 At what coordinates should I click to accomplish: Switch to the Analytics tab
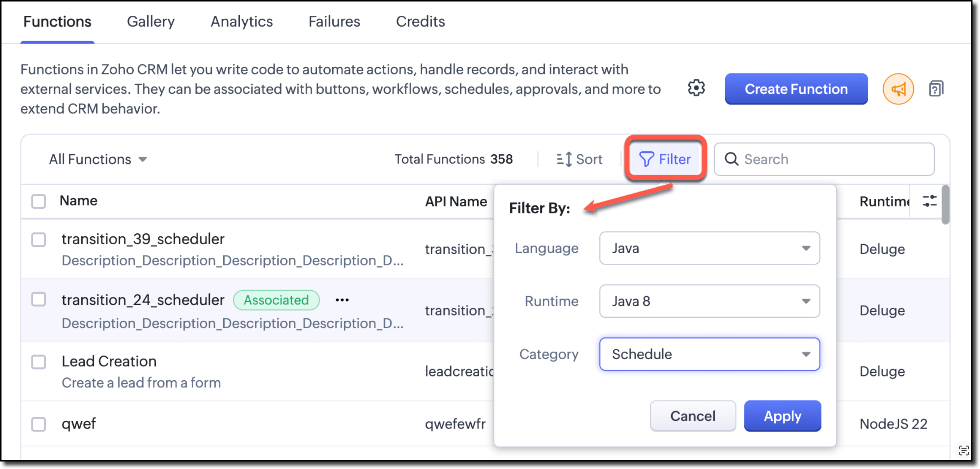pos(242,22)
